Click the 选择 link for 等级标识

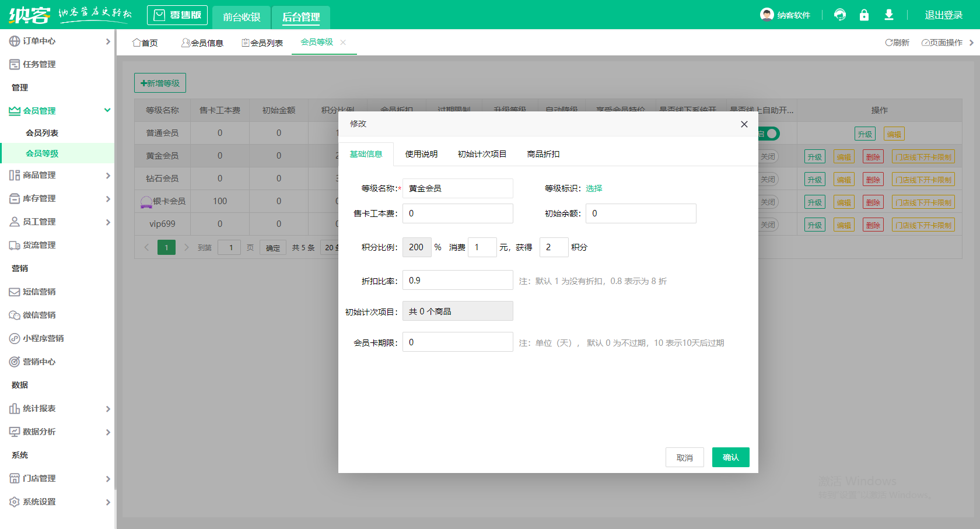coord(594,188)
